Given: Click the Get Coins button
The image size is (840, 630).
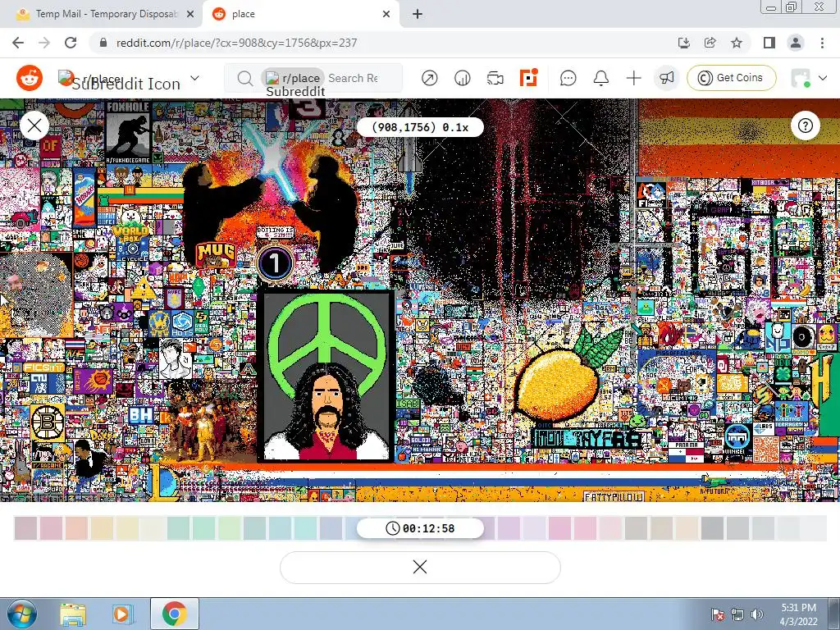Looking at the screenshot, I should pyautogui.click(x=731, y=78).
